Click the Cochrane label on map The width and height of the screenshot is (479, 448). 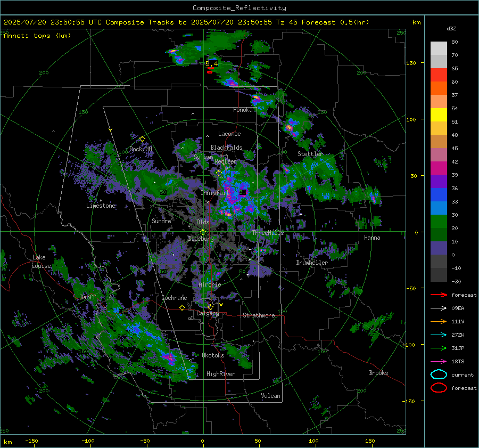174,298
